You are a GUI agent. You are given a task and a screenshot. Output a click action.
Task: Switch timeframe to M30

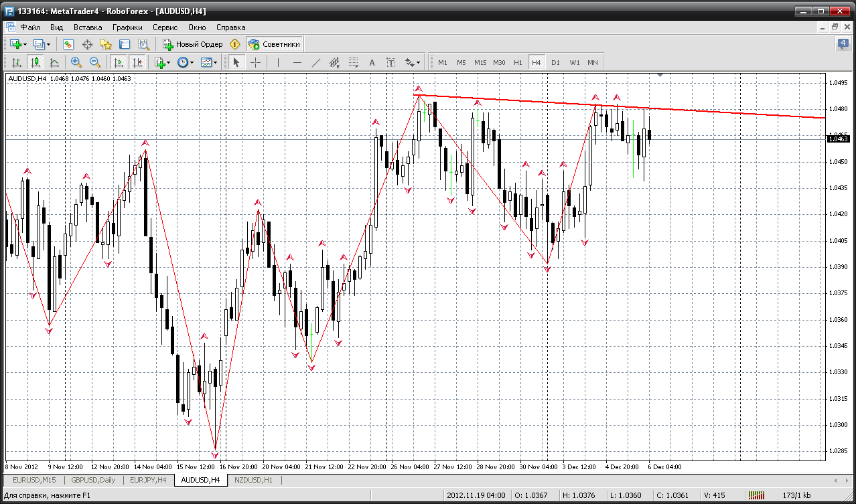[499, 62]
